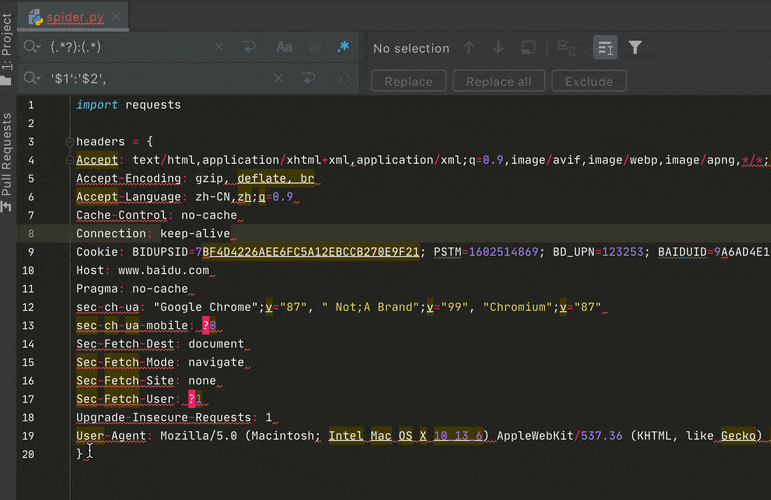Viewport: 771px width, 500px height.
Task: Disable the Regex search option
Action: [x=343, y=47]
